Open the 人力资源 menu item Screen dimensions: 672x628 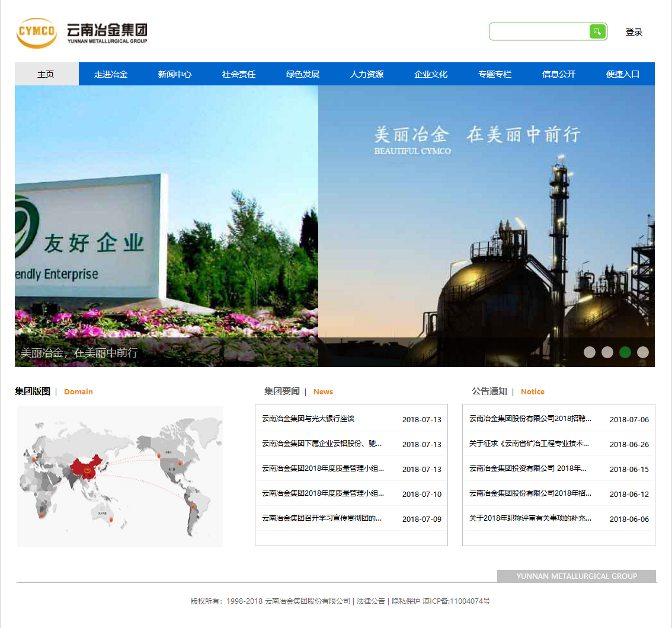point(366,74)
